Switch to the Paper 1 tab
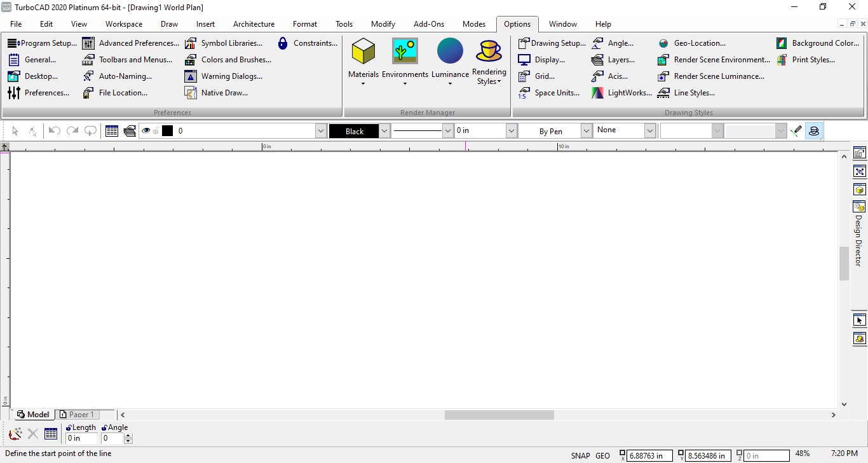 [77, 415]
